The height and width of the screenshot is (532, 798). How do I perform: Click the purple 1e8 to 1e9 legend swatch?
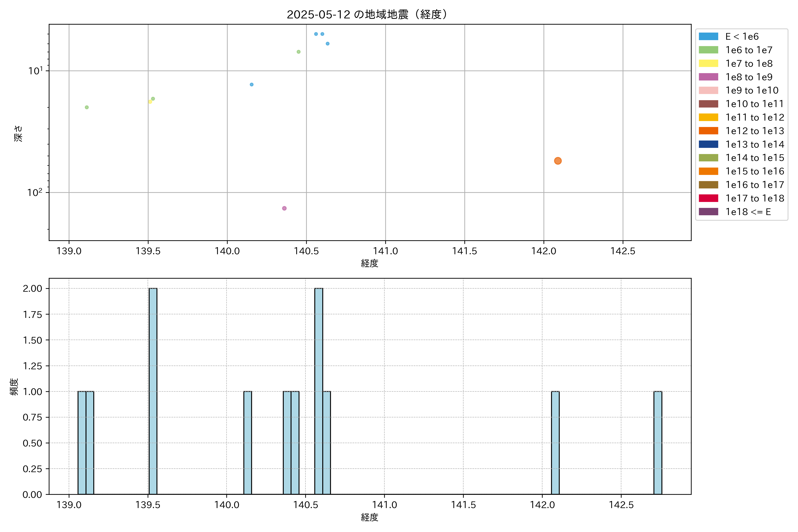(x=708, y=77)
